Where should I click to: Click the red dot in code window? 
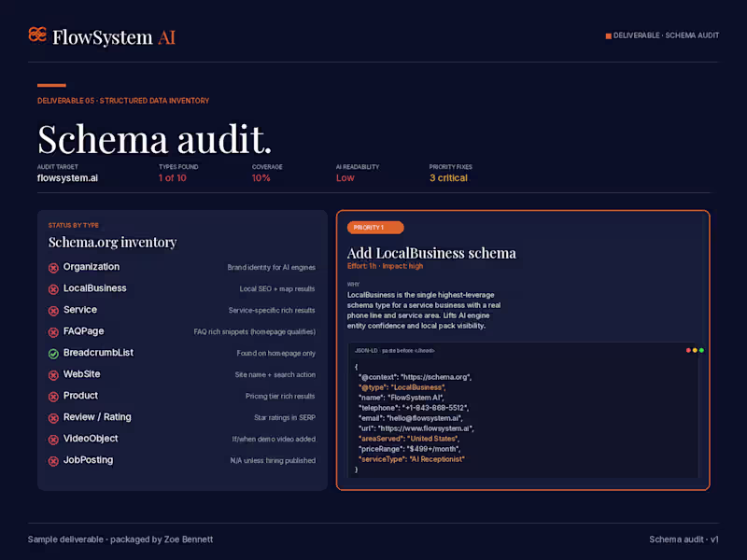click(688, 351)
